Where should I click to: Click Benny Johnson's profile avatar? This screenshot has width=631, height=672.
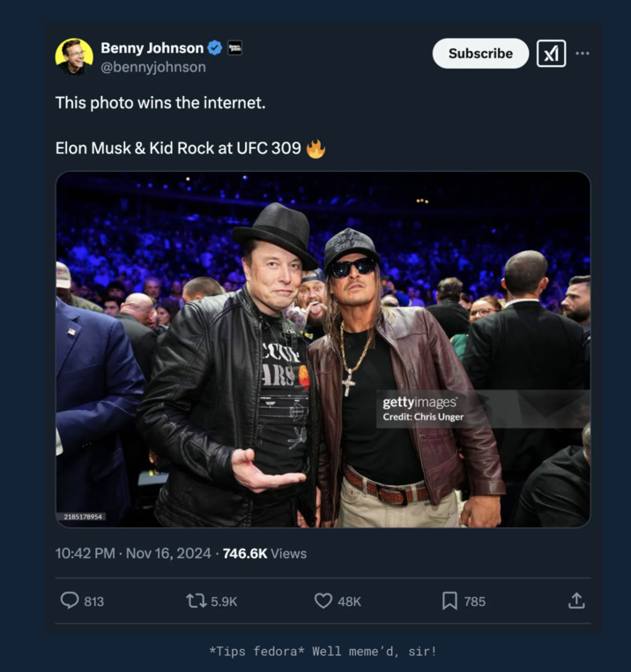point(74,56)
